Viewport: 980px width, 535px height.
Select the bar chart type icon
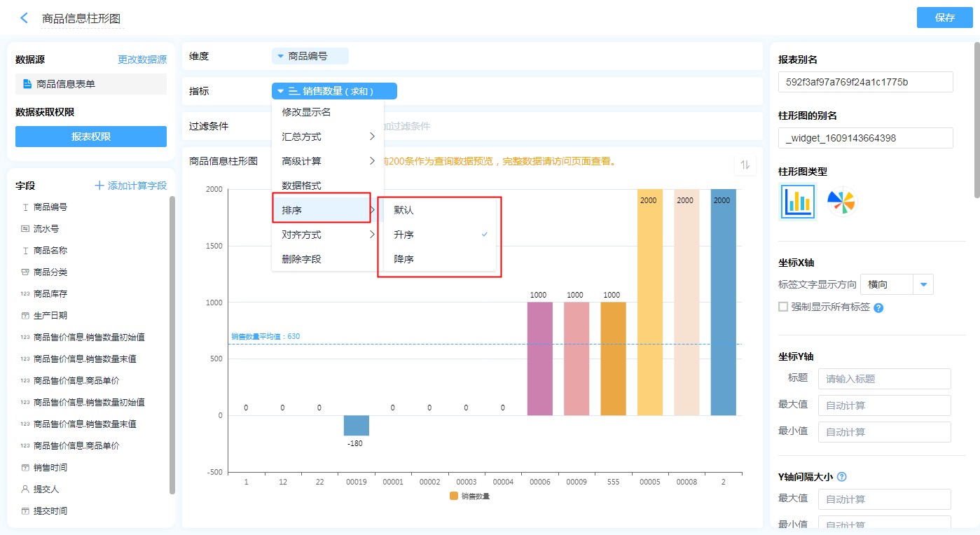tap(798, 202)
